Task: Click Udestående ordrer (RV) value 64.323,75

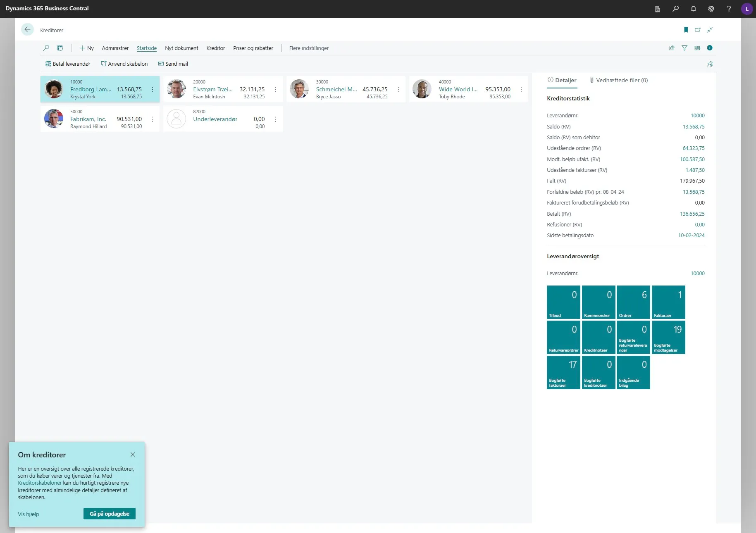Action: (x=694, y=148)
